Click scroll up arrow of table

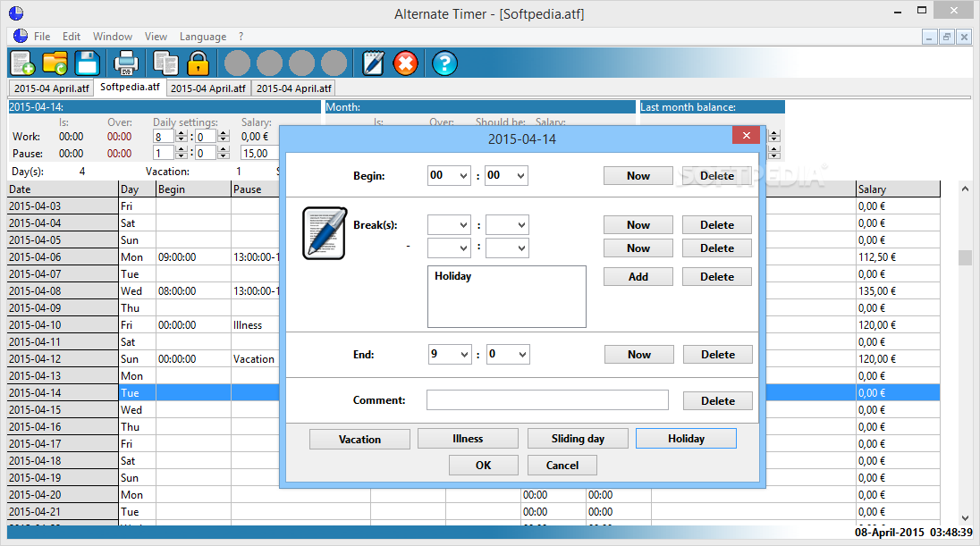(x=965, y=188)
